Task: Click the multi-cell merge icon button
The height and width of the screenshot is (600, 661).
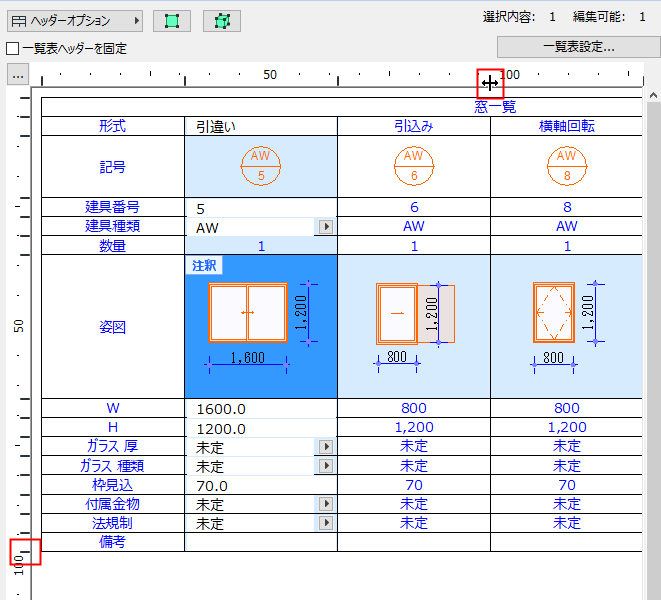Action: pyautogui.click(x=222, y=21)
